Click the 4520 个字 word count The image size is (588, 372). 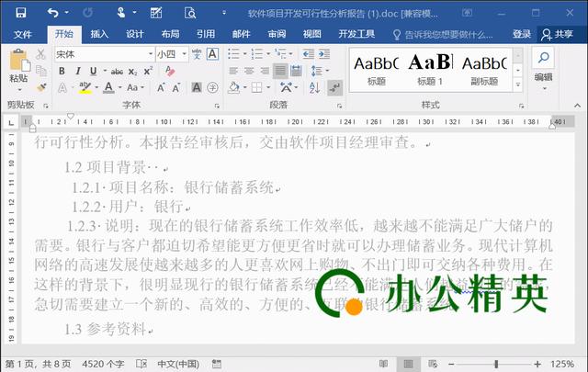(x=103, y=364)
